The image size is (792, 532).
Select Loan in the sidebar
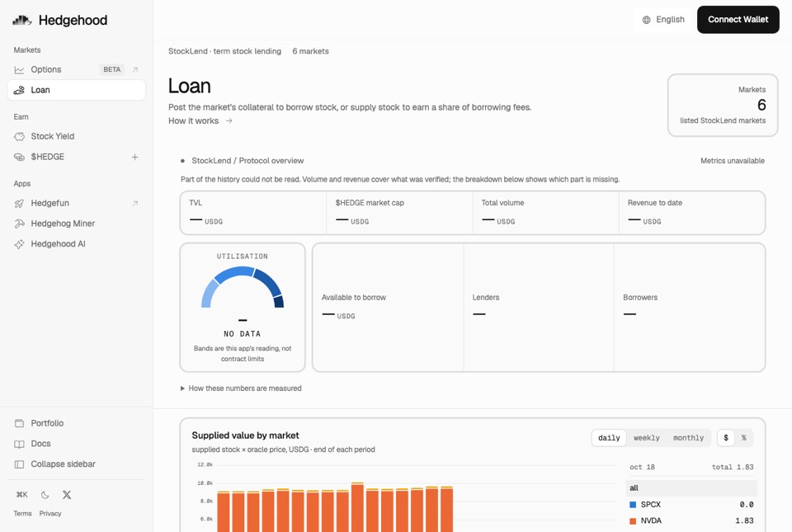76,90
